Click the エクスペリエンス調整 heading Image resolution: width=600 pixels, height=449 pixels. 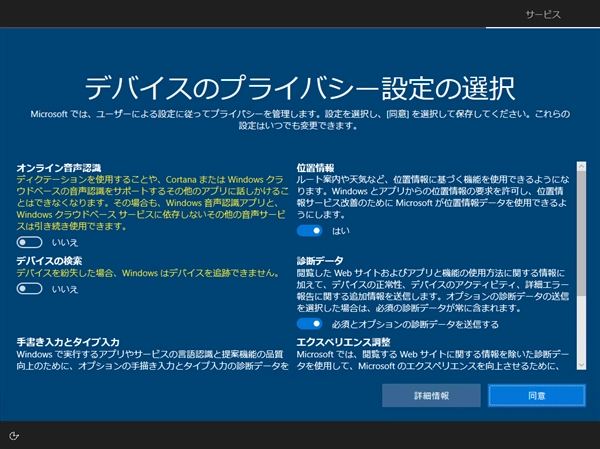(x=344, y=342)
